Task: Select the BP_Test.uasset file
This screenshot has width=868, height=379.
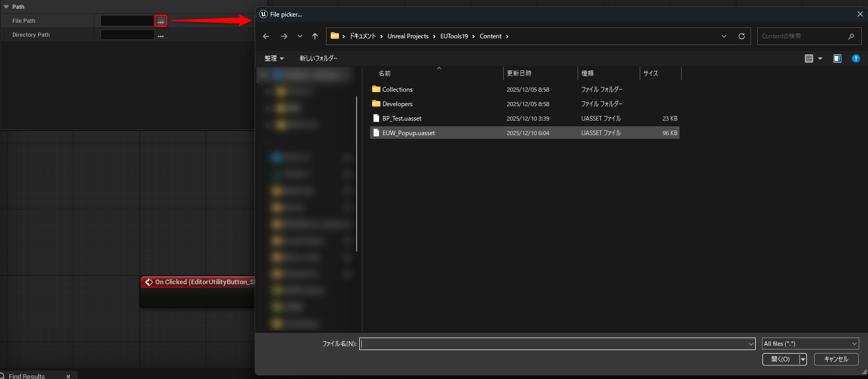Action: [x=402, y=119]
